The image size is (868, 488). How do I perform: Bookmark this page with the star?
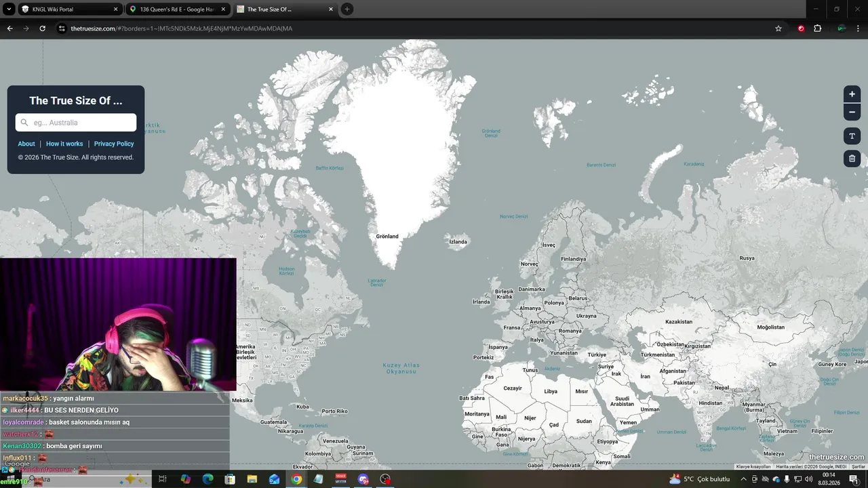pos(778,28)
